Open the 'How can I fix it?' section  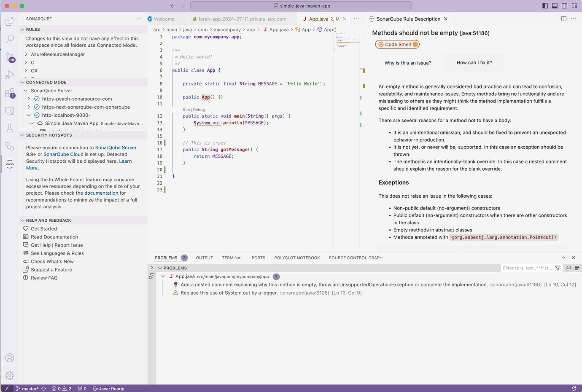coord(474,62)
